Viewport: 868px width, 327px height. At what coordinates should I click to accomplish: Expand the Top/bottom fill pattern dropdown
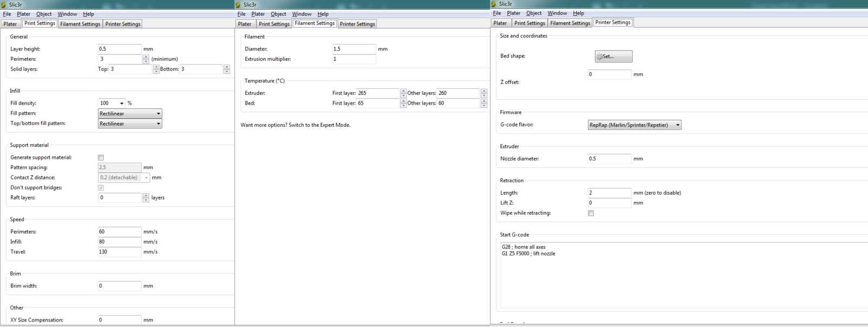130,124
